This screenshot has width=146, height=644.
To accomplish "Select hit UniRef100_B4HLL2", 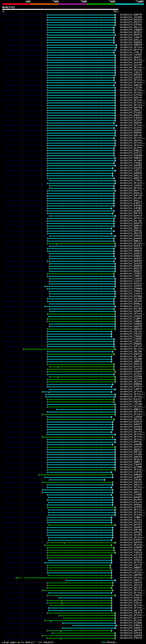I will click(131, 201).
